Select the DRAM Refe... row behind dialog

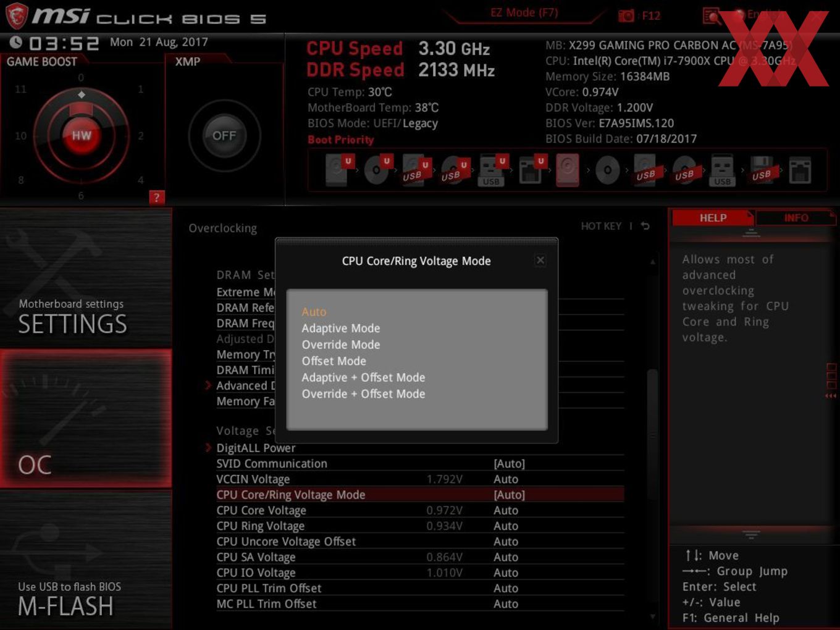[x=245, y=308]
